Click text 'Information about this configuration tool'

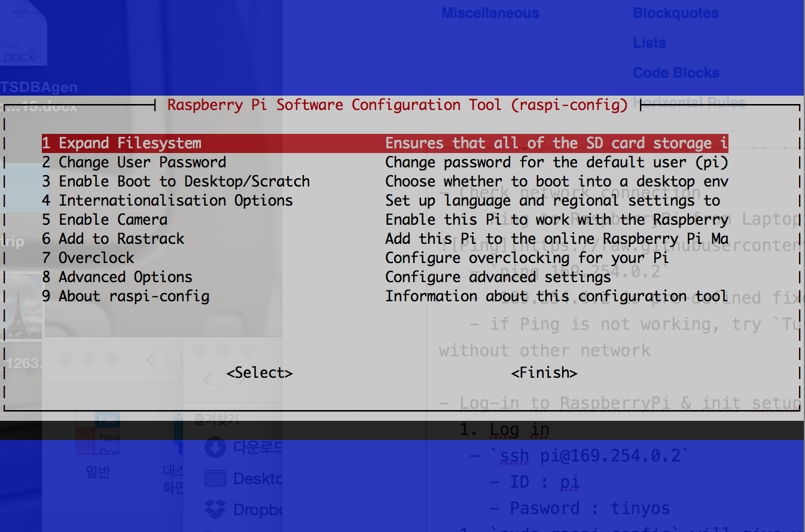557,296
